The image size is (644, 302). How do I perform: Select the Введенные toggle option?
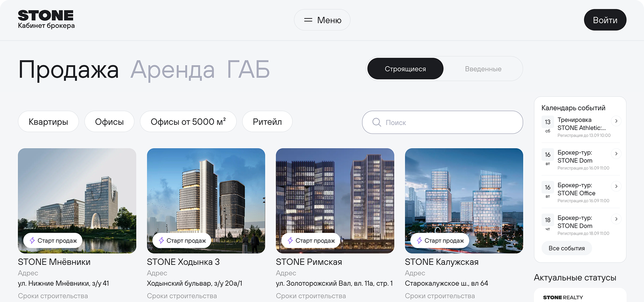click(x=483, y=69)
